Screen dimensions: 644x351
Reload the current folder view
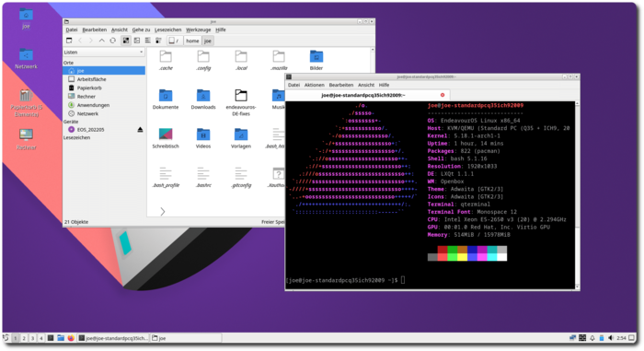113,41
